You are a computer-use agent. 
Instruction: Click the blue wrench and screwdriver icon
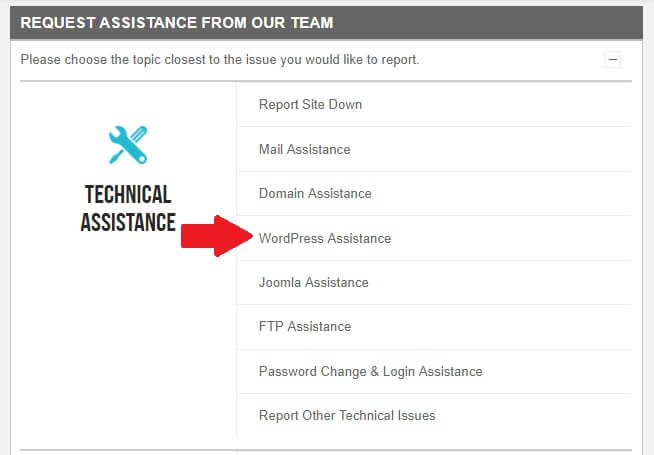[x=128, y=145]
